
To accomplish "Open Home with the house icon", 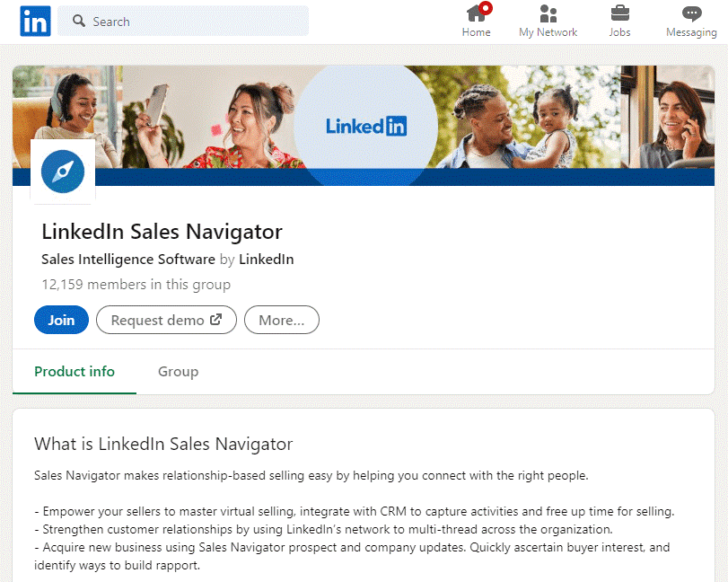I will [x=476, y=15].
